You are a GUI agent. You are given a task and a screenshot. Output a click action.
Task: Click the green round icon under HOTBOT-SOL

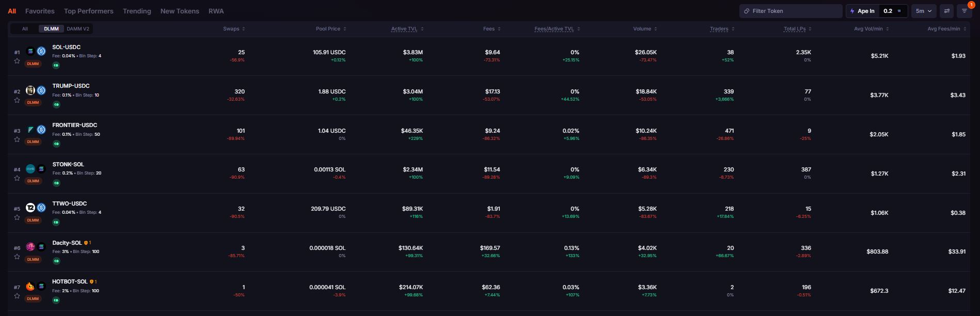click(x=56, y=300)
